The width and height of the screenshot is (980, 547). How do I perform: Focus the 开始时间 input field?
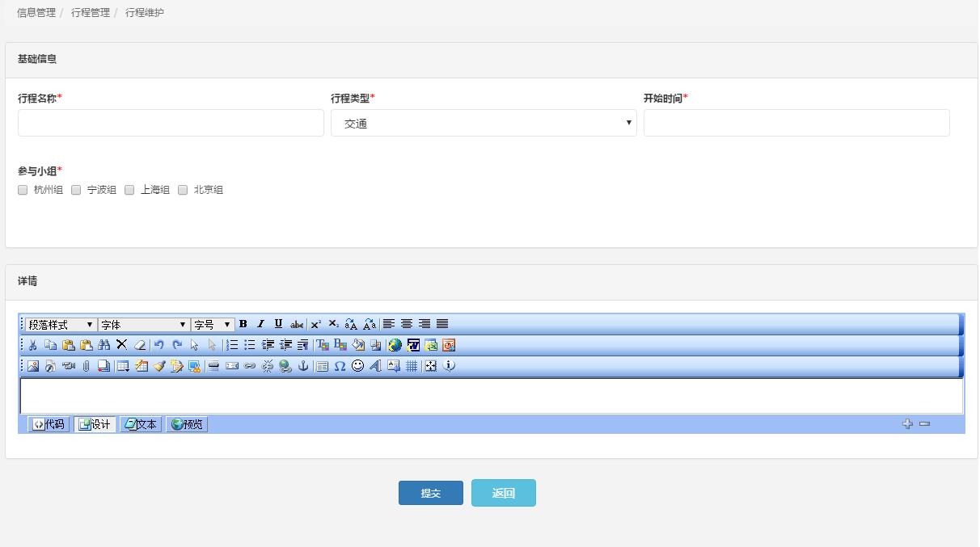tap(796, 123)
